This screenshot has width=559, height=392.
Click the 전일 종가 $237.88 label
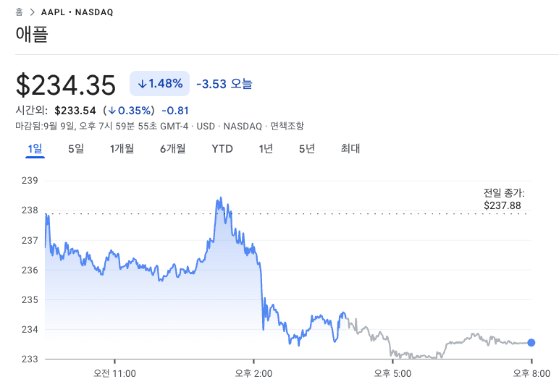[503, 200]
